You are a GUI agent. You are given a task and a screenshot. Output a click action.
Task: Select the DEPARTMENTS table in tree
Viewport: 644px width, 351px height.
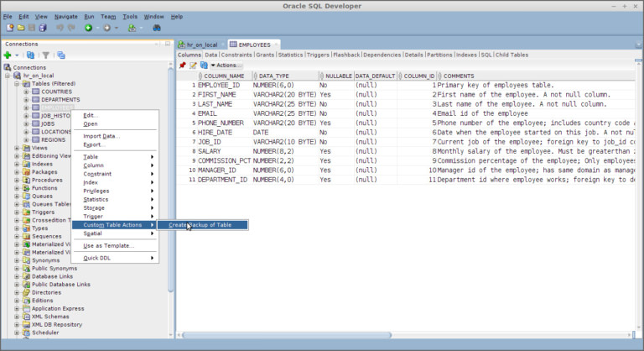pyautogui.click(x=60, y=99)
